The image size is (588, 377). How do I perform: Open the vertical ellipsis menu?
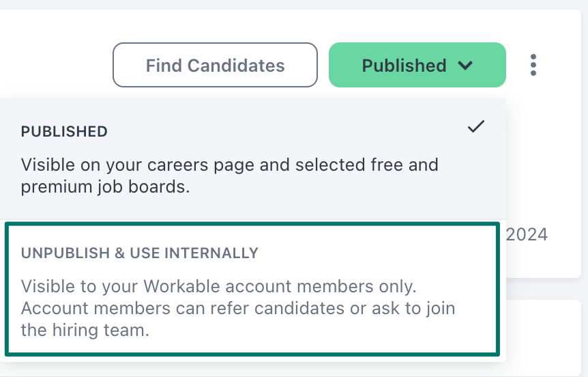[533, 65]
